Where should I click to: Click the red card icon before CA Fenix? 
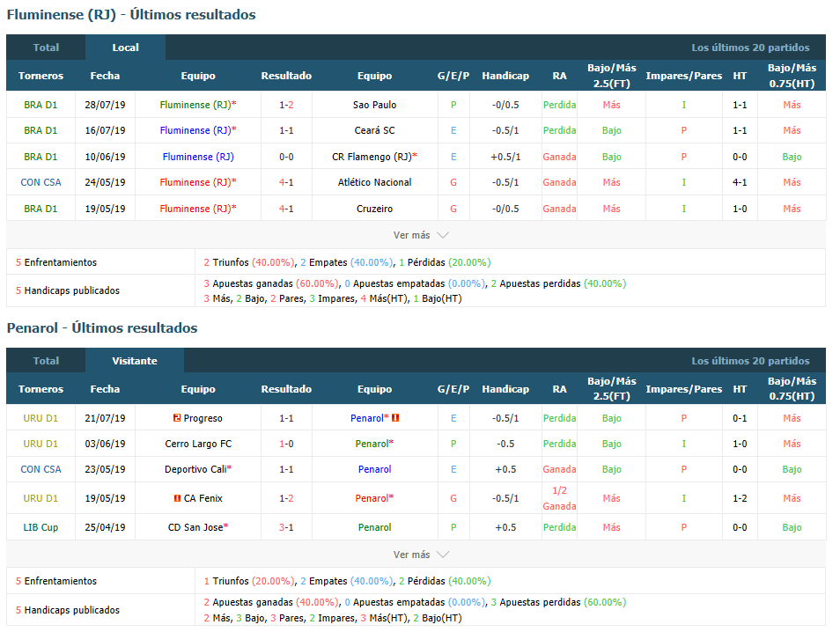(x=177, y=498)
